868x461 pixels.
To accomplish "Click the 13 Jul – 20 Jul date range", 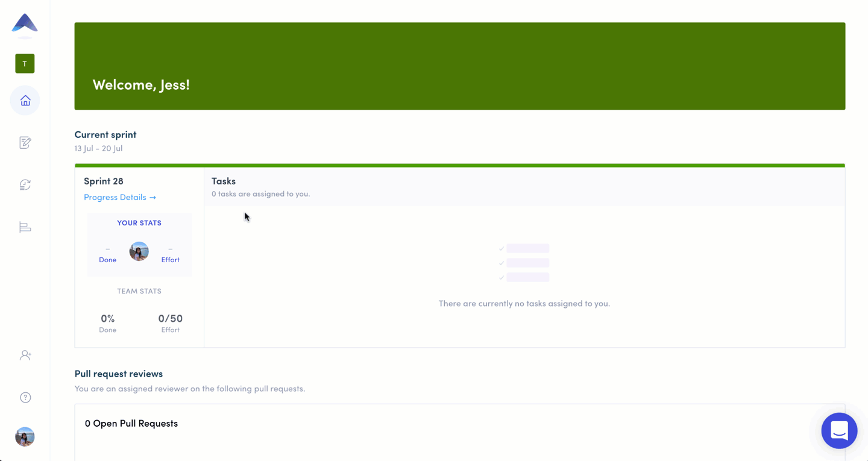I will (x=98, y=148).
